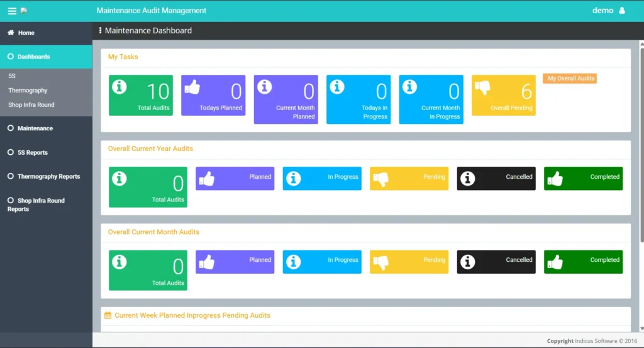Click info icon on Current Month Cancelled tile

[468, 262]
